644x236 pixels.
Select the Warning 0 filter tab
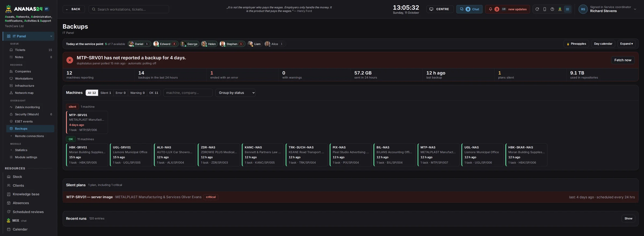click(137, 93)
